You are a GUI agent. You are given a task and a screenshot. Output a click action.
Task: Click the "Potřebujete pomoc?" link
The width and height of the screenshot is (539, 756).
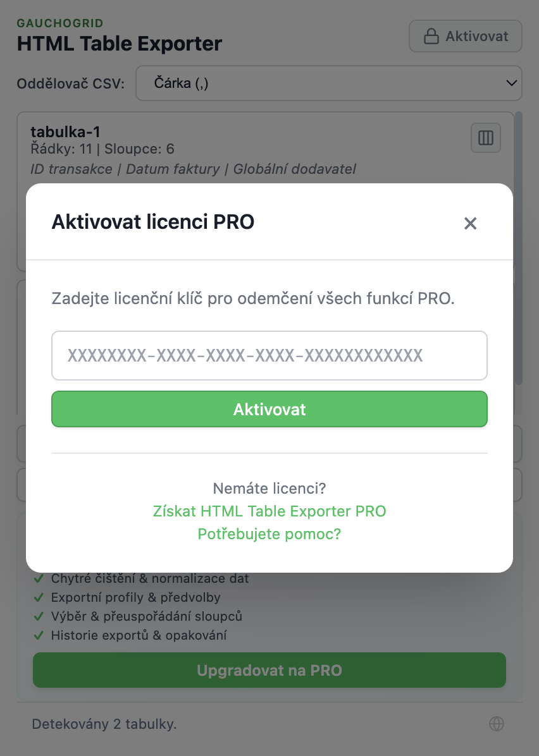coord(269,534)
